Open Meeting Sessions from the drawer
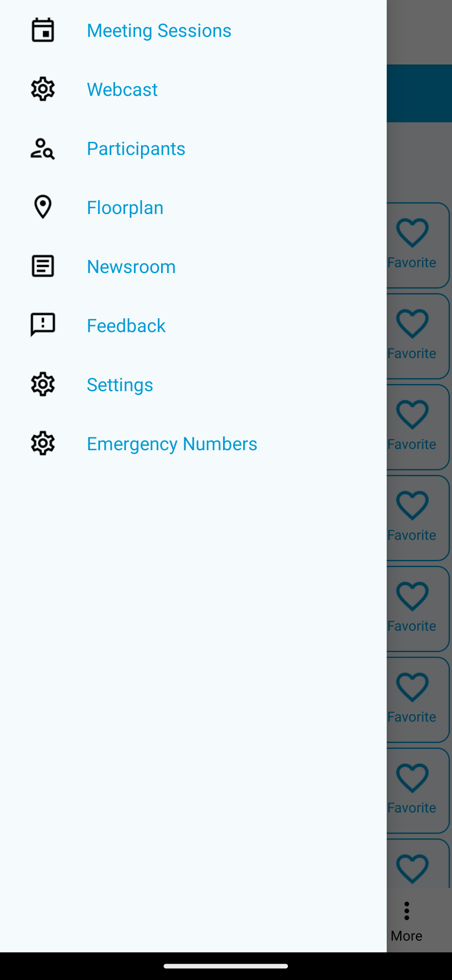 click(159, 31)
